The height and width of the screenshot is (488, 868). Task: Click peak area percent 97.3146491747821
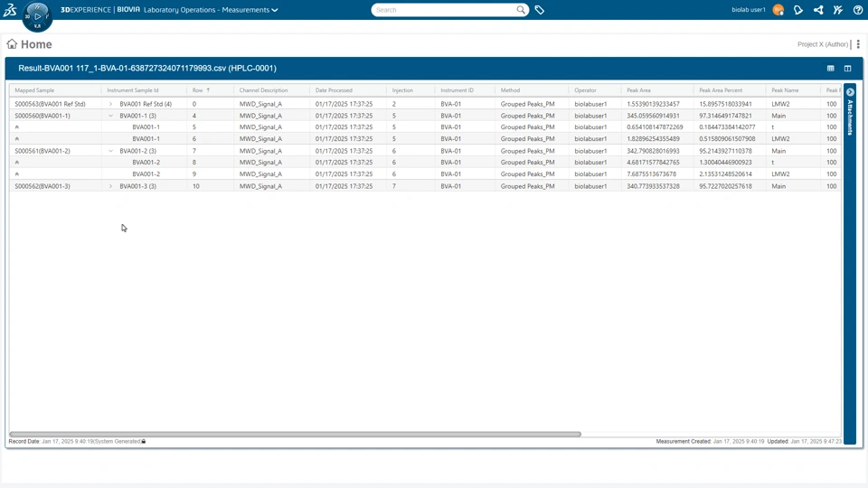pyautogui.click(x=726, y=116)
